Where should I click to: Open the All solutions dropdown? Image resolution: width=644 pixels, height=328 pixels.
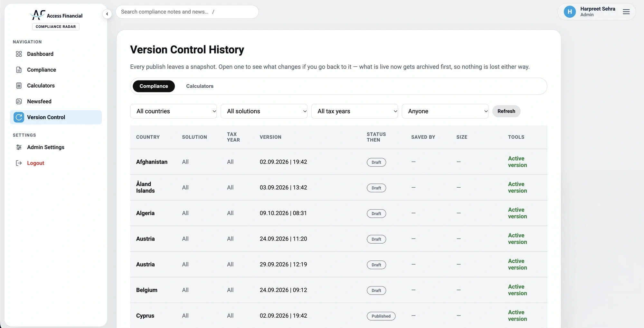[264, 111]
